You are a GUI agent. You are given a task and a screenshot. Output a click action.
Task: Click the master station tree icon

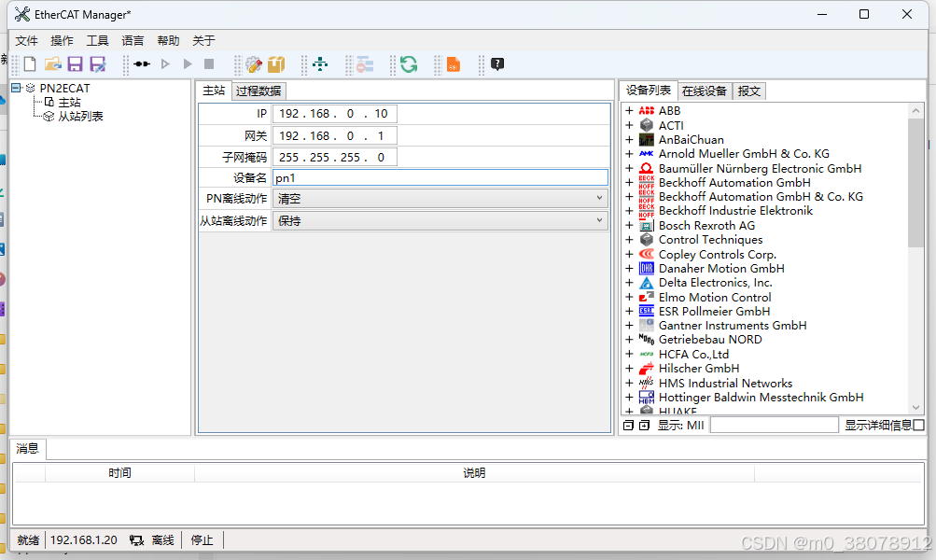click(49, 102)
